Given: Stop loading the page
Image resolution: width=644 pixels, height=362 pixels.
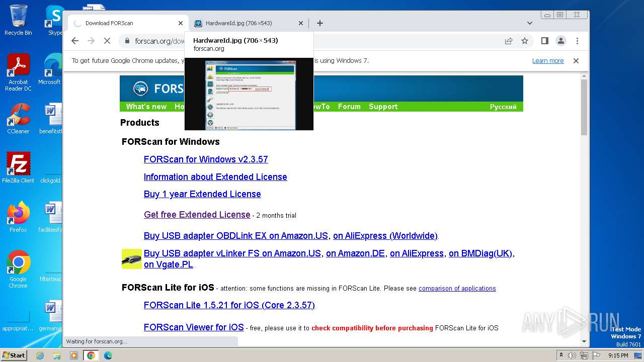Looking at the screenshot, I should [x=107, y=41].
